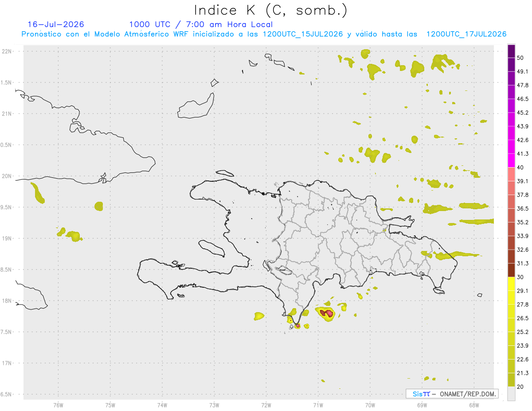Click the colorbar label "50"
The height and width of the screenshot is (411, 532).
click(521, 58)
